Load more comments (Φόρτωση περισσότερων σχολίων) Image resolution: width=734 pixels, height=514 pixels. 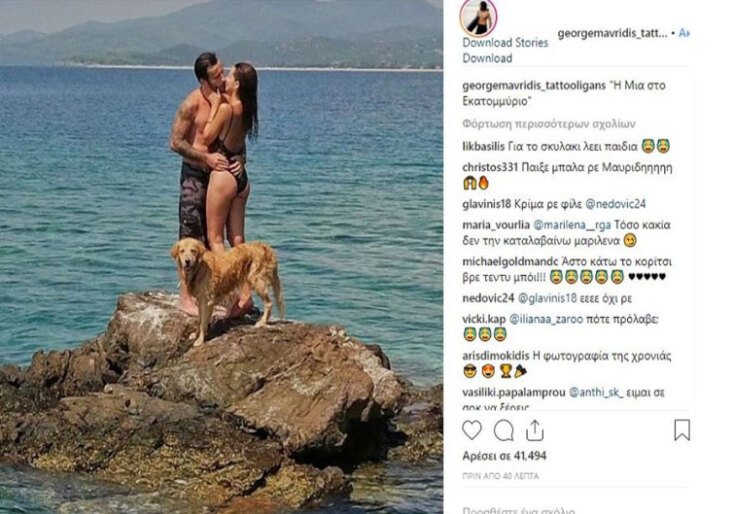(549, 124)
